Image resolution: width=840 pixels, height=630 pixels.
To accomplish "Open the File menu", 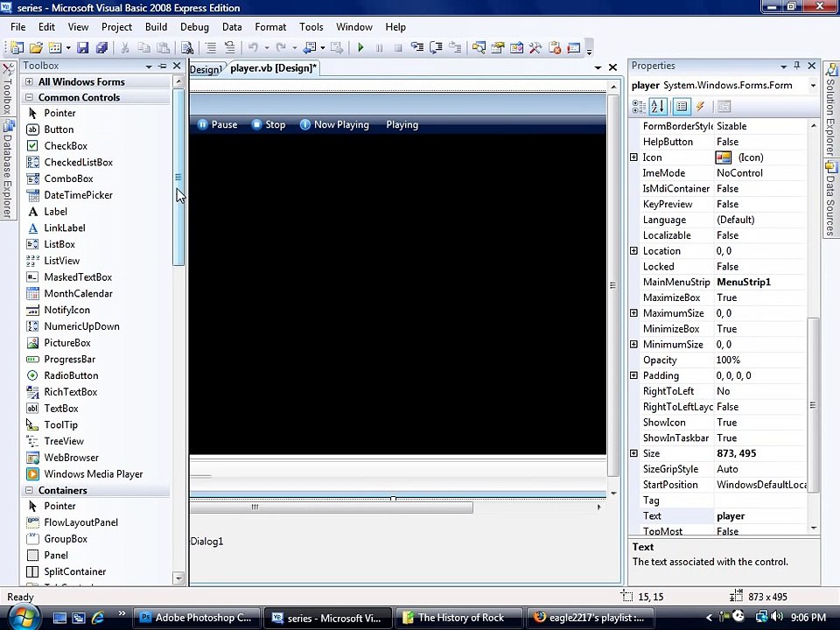I will 17,27.
